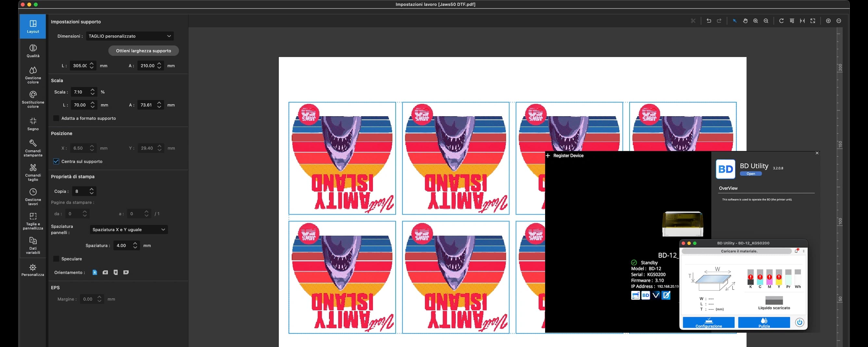The width and height of the screenshot is (868, 347).
Task: Uncheck Centra sul supporto
Action: tap(56, 161)
